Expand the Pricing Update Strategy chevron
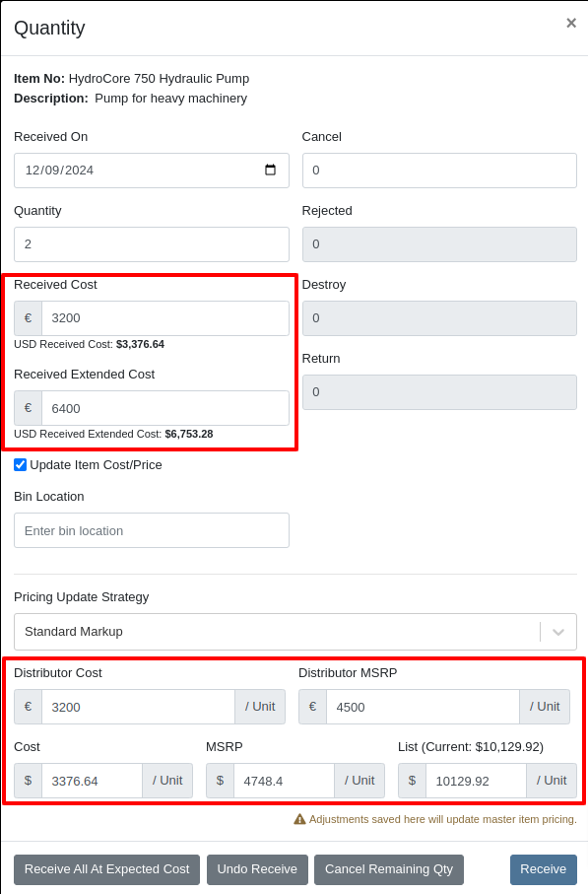Viewport: 588px width, 894px height. (558, 632)
